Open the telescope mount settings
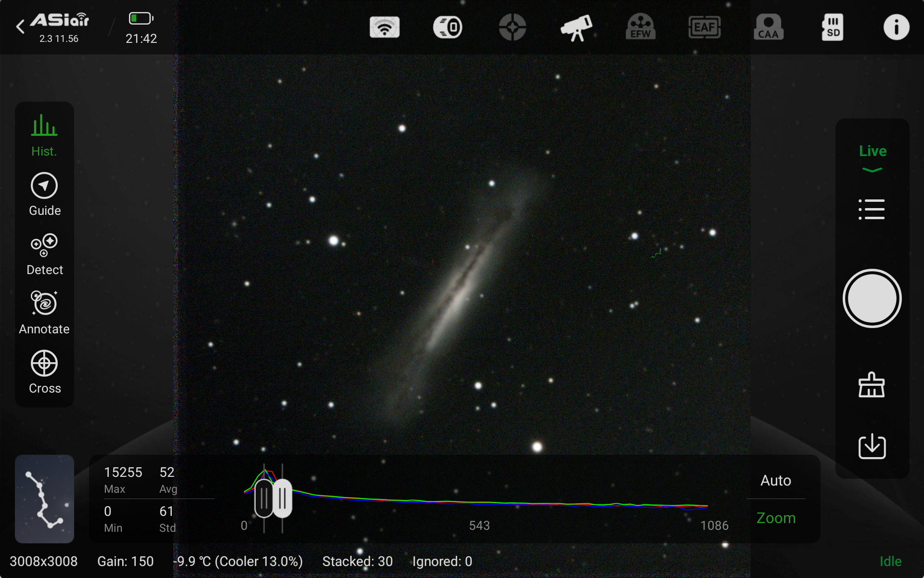Viewport: 924px width, 578px height. pyautogui.click(x=577, y=27)
